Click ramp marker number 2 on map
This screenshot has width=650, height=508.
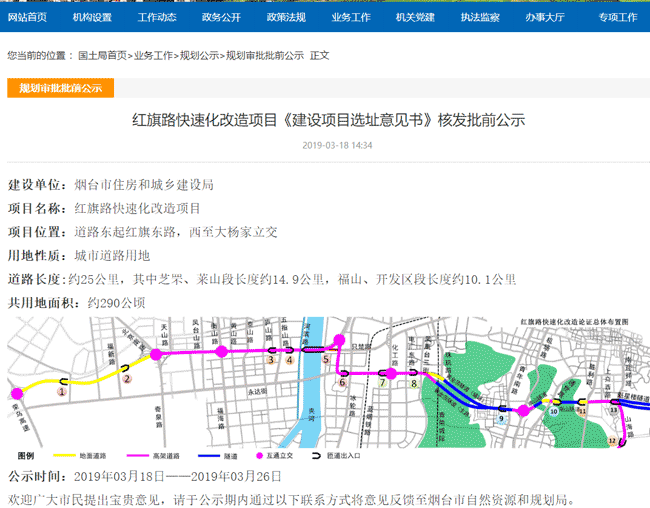pyautogui.click(x=126, y=379)
